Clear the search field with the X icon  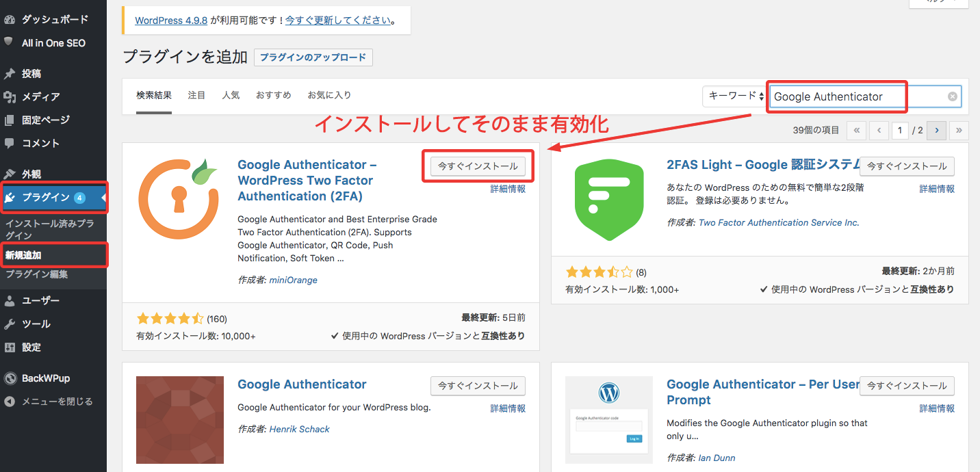click(x=952, y=96)
